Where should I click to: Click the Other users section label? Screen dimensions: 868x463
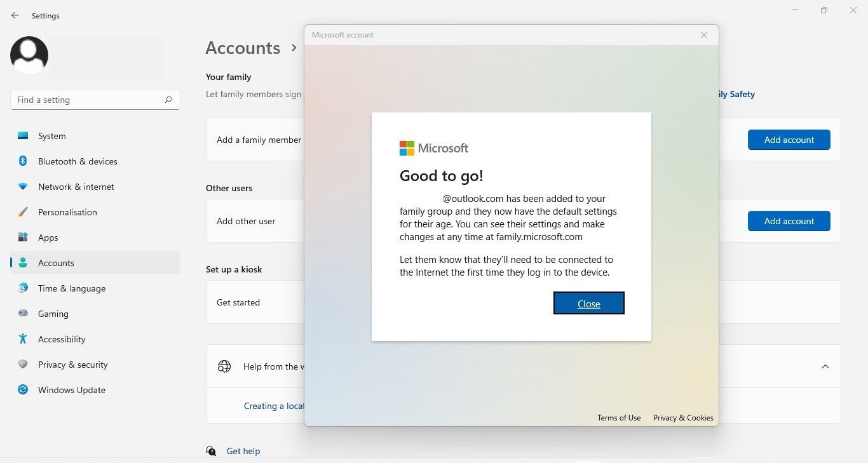click(229, 188)
